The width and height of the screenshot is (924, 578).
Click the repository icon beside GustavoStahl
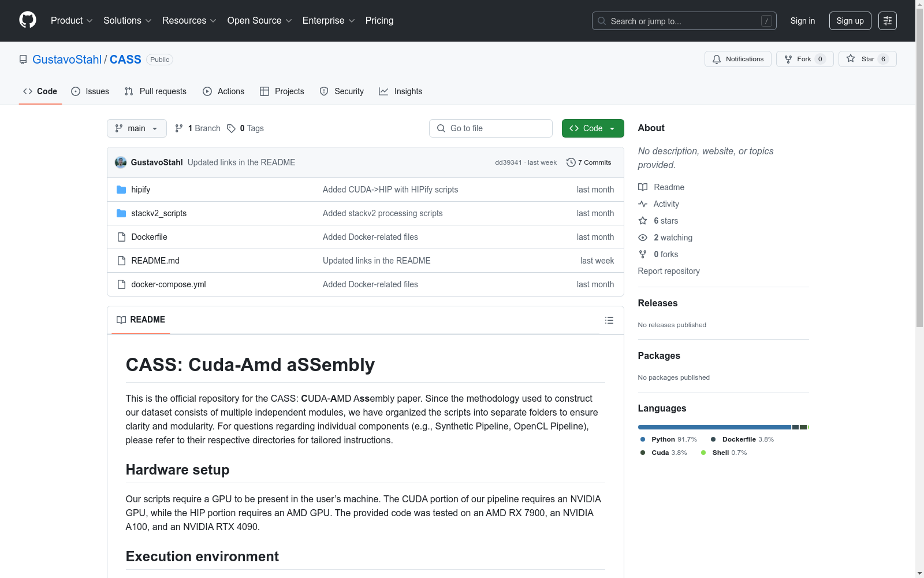pyautogui.click(x=23, y=60)
